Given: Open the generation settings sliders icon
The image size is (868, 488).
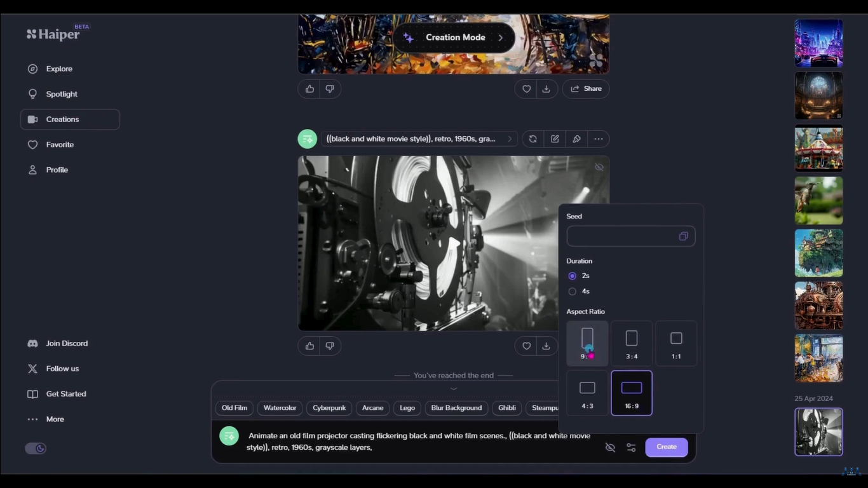Looking at the screenshot, I should coord(631,447).
